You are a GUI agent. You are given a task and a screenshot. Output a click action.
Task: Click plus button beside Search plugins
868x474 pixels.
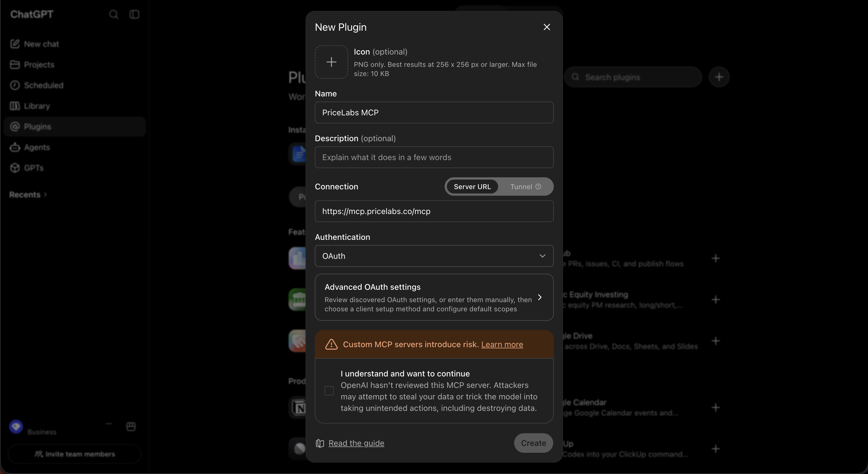(719, 77)
